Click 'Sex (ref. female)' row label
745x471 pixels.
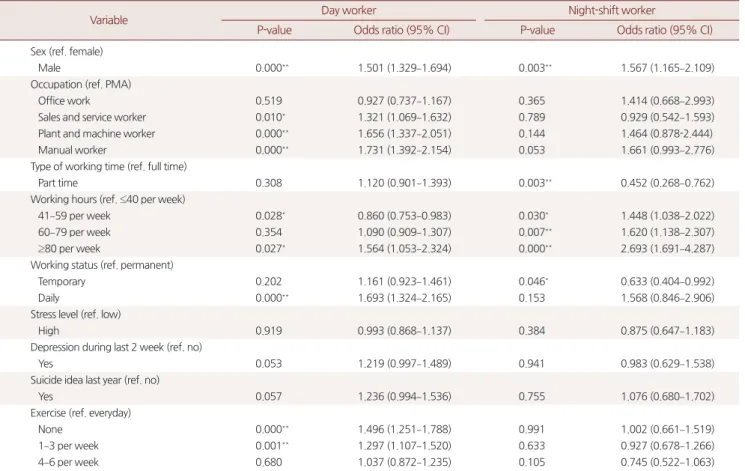coord(67,51)
